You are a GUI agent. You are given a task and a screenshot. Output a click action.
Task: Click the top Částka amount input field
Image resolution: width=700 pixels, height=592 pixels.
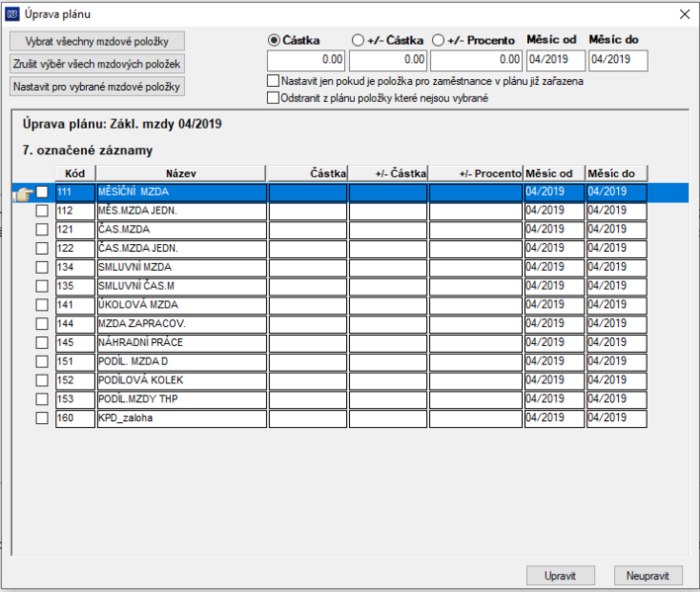[x=306, y=60]
